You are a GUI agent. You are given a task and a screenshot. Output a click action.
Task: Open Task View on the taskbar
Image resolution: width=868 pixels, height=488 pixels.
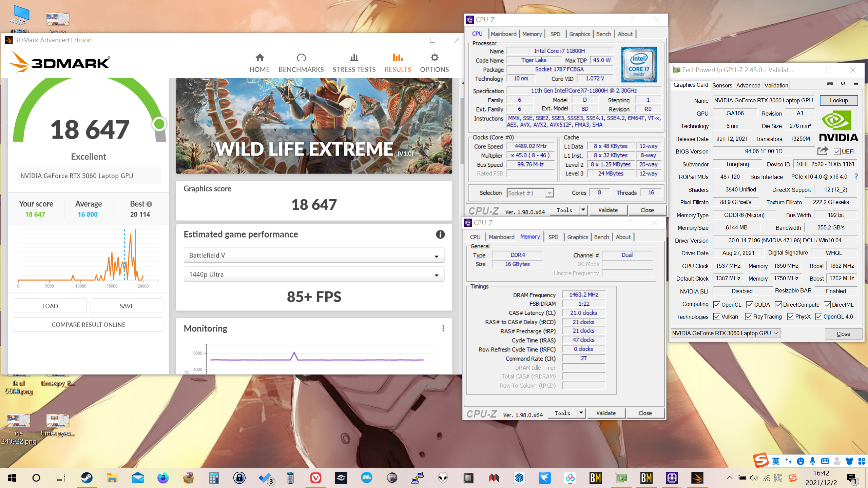(x=61, y=478)
